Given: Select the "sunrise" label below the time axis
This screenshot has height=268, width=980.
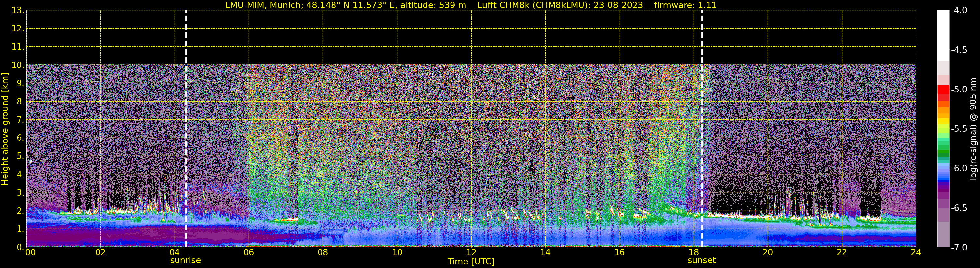Looking at the screenshot, I should click(x=186, y=261).
